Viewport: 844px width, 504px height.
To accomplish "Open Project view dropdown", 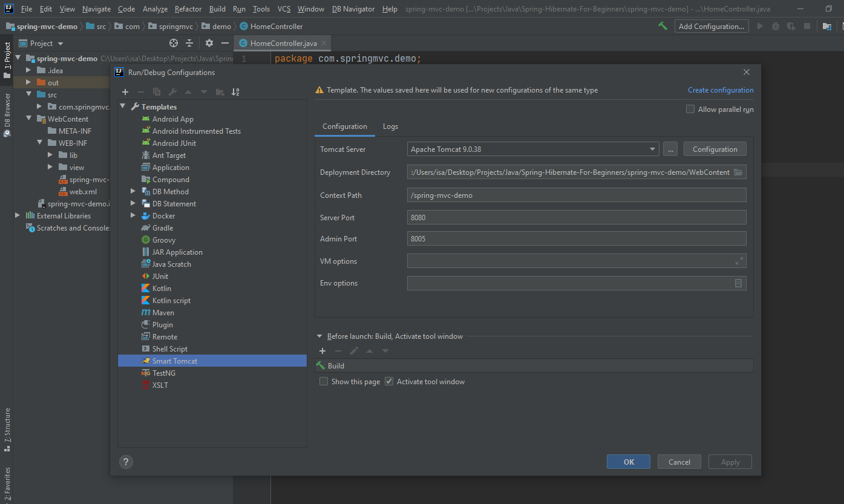I will (41, 44).
